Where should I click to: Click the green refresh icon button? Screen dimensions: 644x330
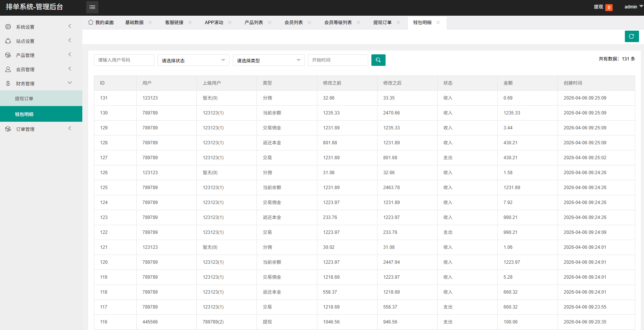[632, 36]
